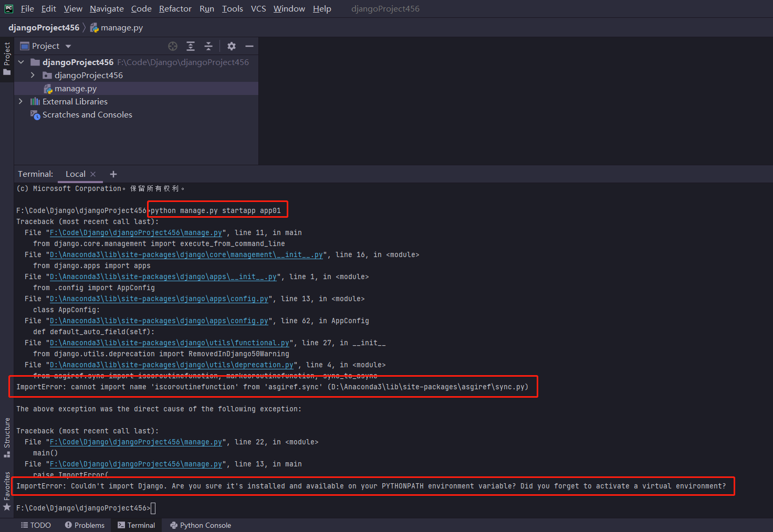The height and width of the screenshot is (532, 773).
Task: Open Project panel settings gear
Action: pos(232,46)
